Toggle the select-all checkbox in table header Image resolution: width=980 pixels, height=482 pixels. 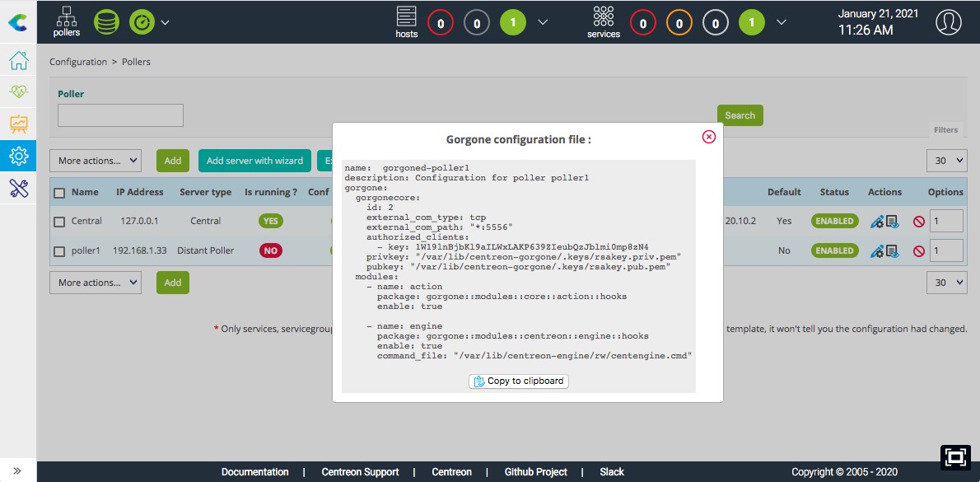click(59, 193)
